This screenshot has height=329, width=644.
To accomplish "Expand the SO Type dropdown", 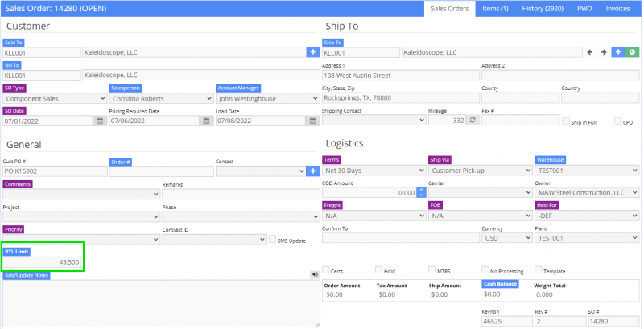I will pyautogui.click(x=53, y=98).
